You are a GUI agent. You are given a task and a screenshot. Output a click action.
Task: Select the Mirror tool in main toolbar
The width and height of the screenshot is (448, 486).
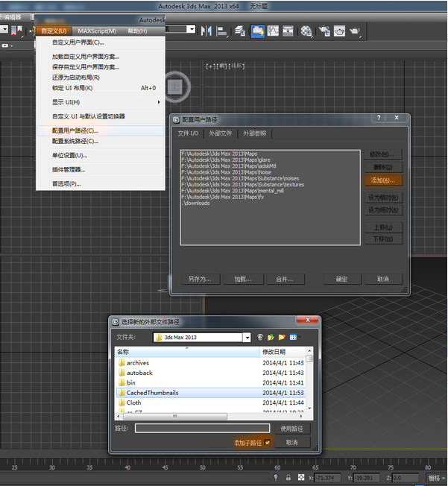tap(206, 31)
